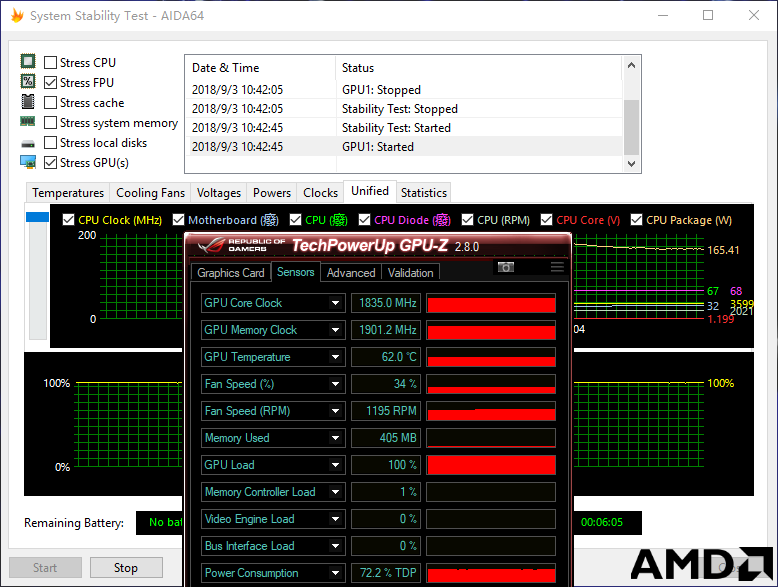Toggle CPU Core (V) graph checkbox

[x=546, y=220]
